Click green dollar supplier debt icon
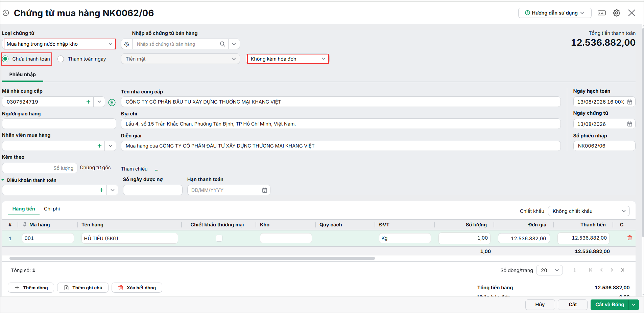 [x=112, y=102]
